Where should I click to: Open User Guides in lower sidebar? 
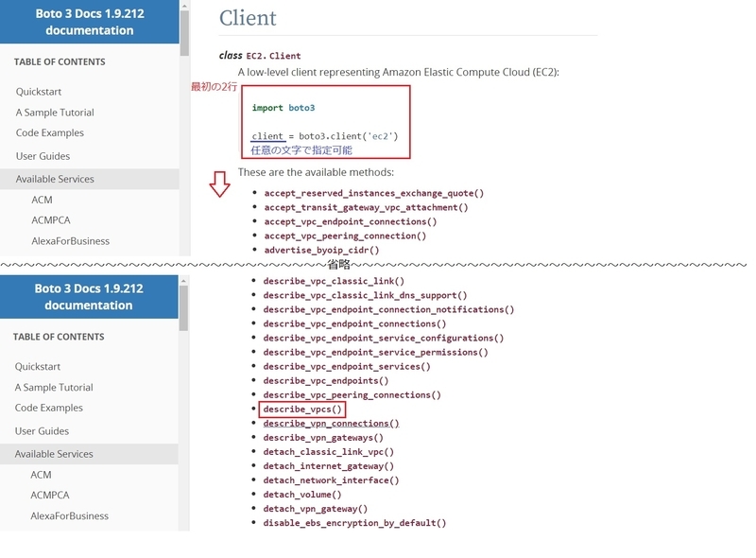[42, 431]
